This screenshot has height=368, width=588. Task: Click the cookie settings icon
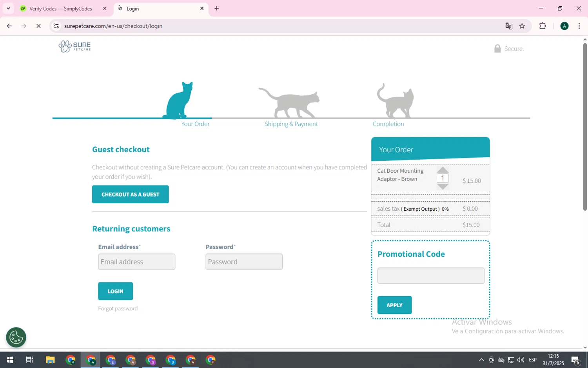click(x=16, y=337)
